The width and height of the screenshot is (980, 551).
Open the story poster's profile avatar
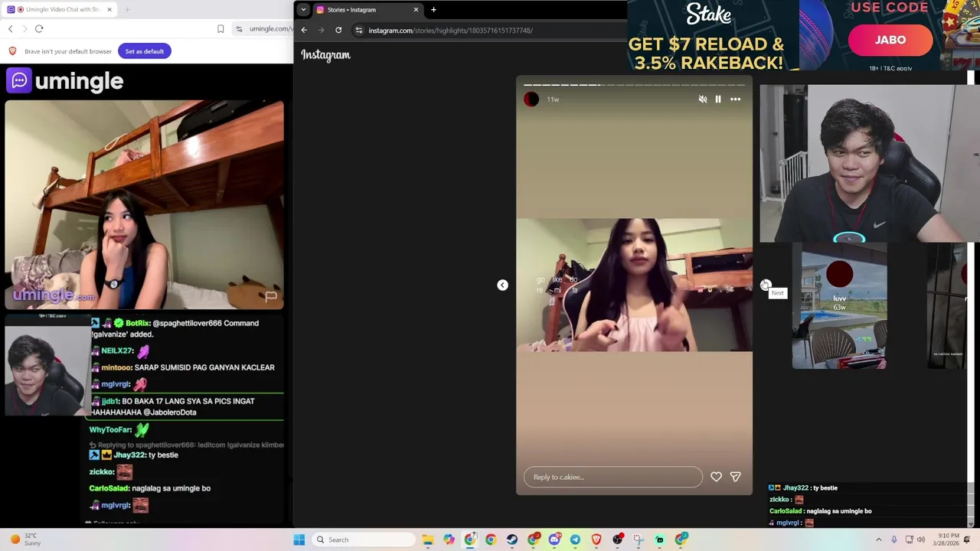(x=531, y=99)
